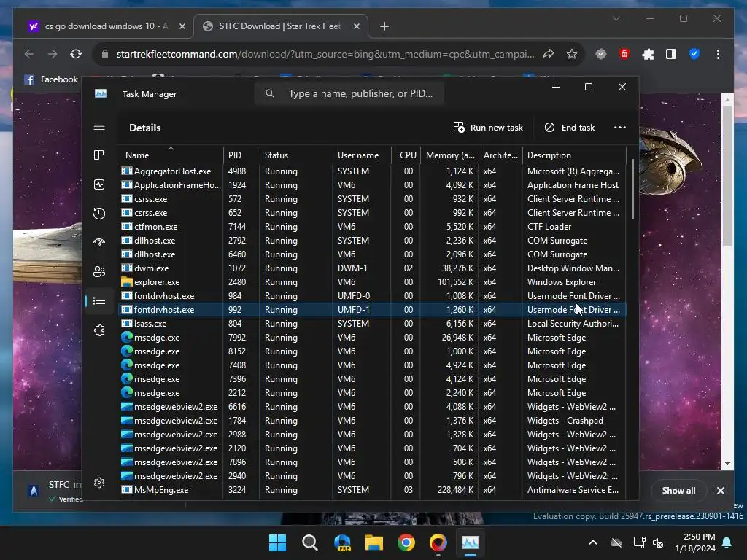Screen dimensions: 747x560
Task: Open taskbar Search
Action: click(x=309, y=542)
